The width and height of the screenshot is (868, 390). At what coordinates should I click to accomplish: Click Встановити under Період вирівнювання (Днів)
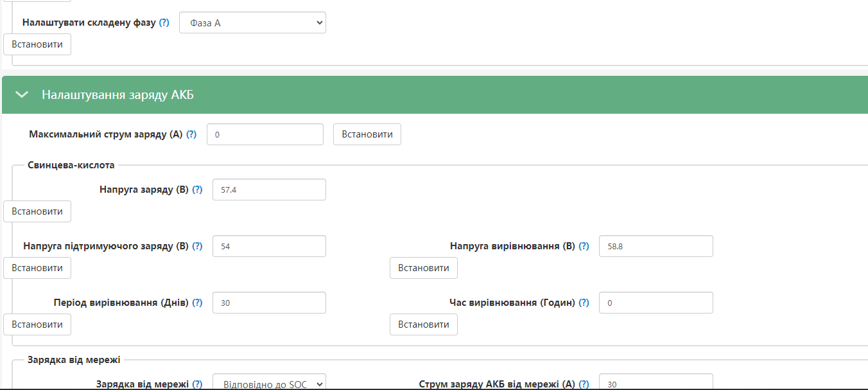coord(37,324)
